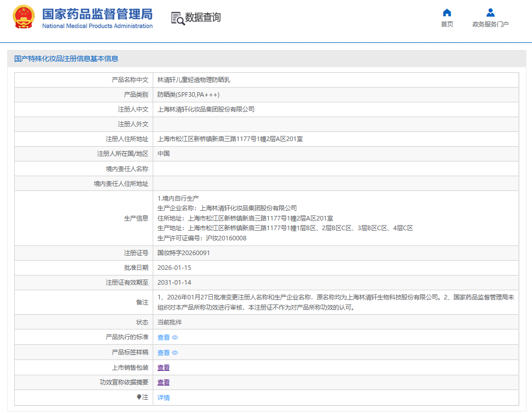Click the national emblem logo
The image size is (532, 414).
(23, 17)
